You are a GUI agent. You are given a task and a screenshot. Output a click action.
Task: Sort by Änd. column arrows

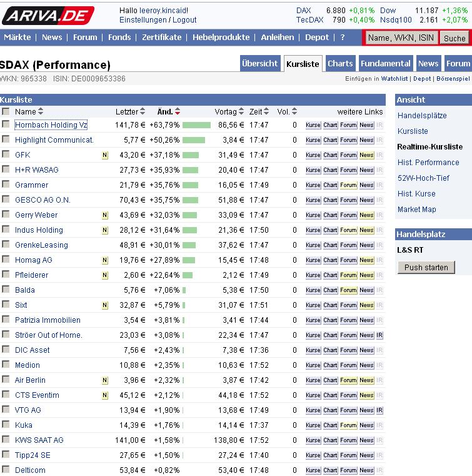[x=178, y=111]
